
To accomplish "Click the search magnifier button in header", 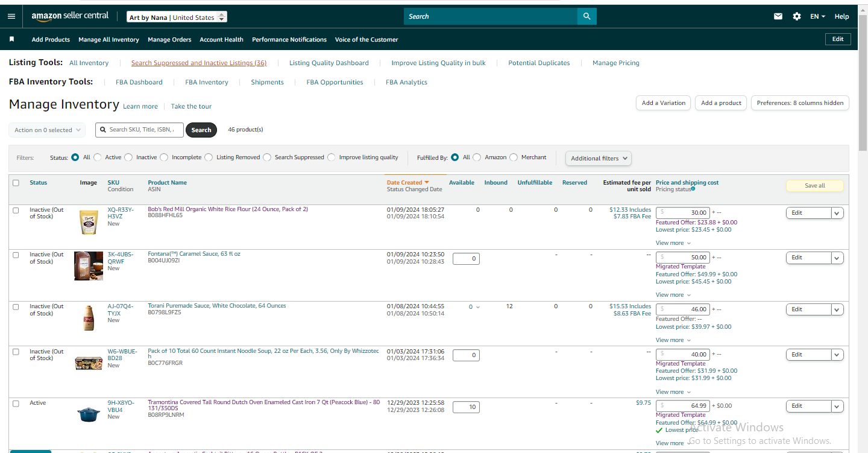I will click(x=587, y=16).
